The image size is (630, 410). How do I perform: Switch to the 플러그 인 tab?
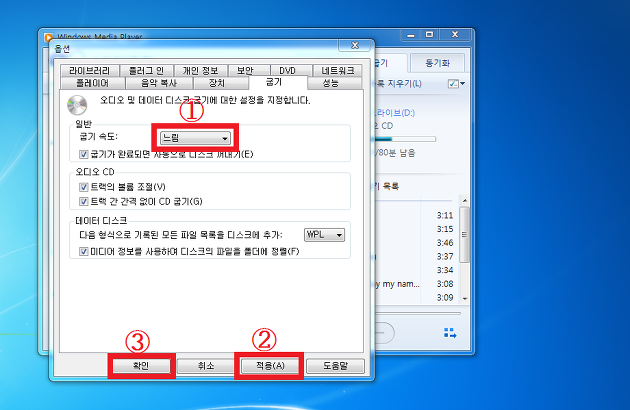[146, 70]
